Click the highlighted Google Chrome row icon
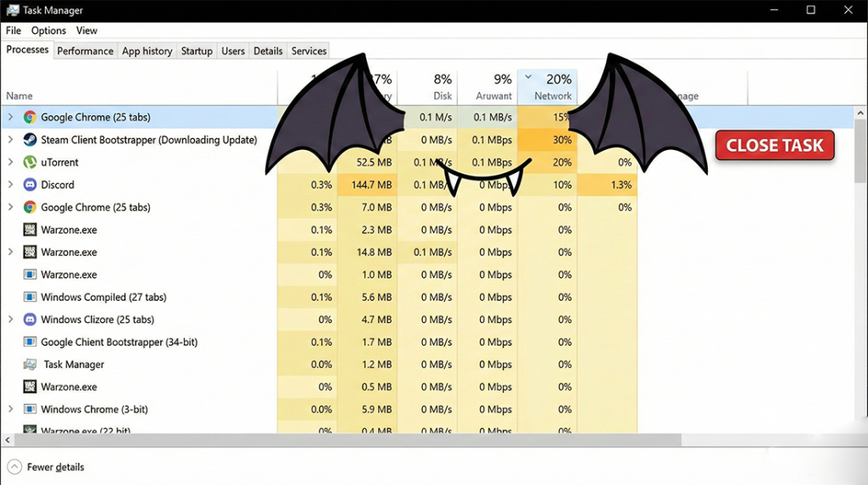The image size is (868, 485). click(30, 117)
